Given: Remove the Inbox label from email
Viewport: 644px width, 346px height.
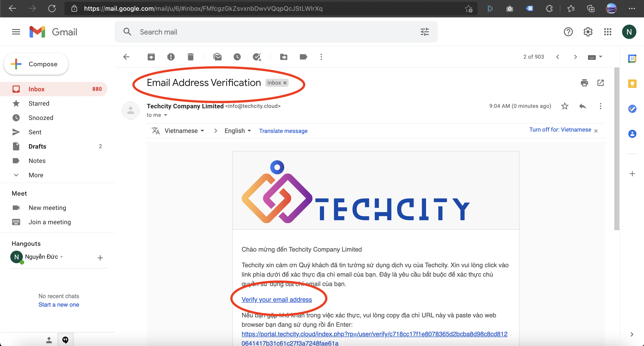Looking at the screenshot, I should coord(285,83).
